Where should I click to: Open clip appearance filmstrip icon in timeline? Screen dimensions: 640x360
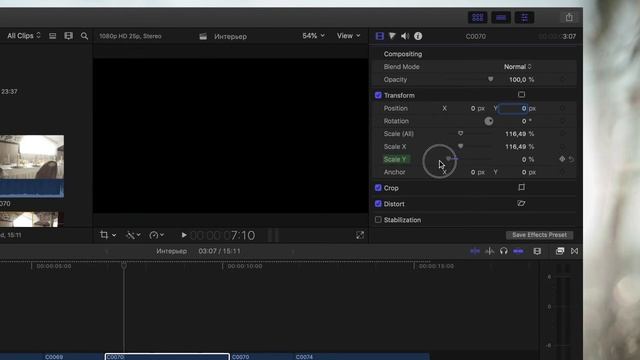tap(537, 251)
